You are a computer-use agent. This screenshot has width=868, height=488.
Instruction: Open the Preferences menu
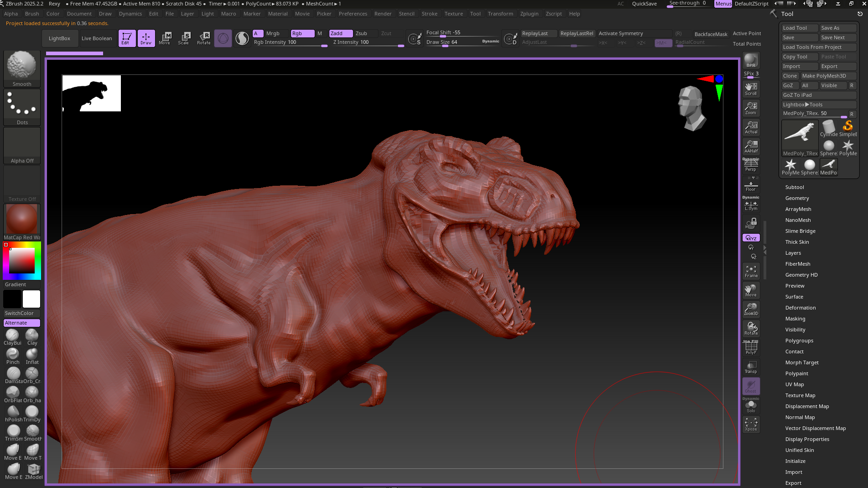coord(353,14)
